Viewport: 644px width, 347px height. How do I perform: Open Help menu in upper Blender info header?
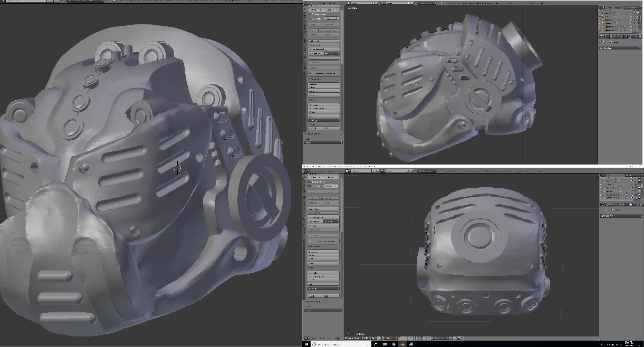[x=341, y=3]
